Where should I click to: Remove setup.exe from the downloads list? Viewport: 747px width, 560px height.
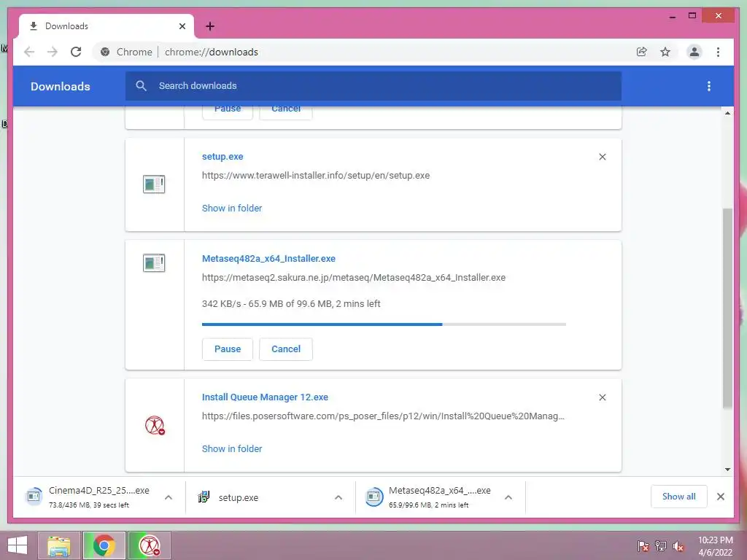point(602,157)
